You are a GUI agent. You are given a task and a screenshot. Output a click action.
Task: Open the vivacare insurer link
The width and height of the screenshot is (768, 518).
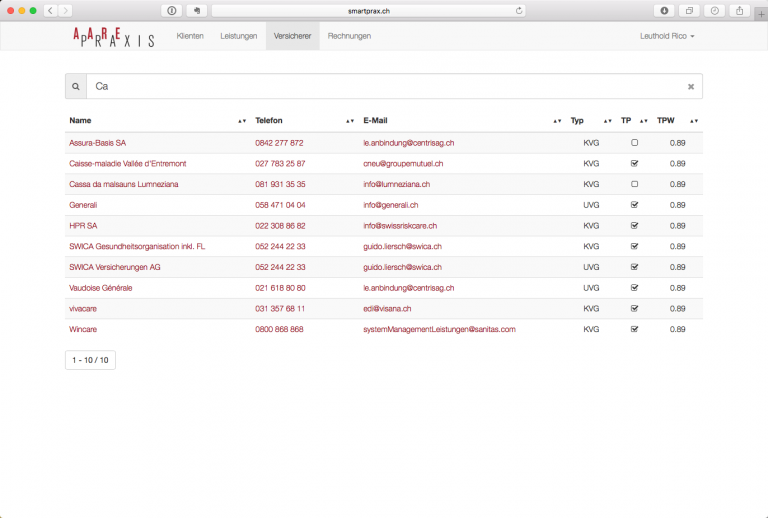click(83, 308)
